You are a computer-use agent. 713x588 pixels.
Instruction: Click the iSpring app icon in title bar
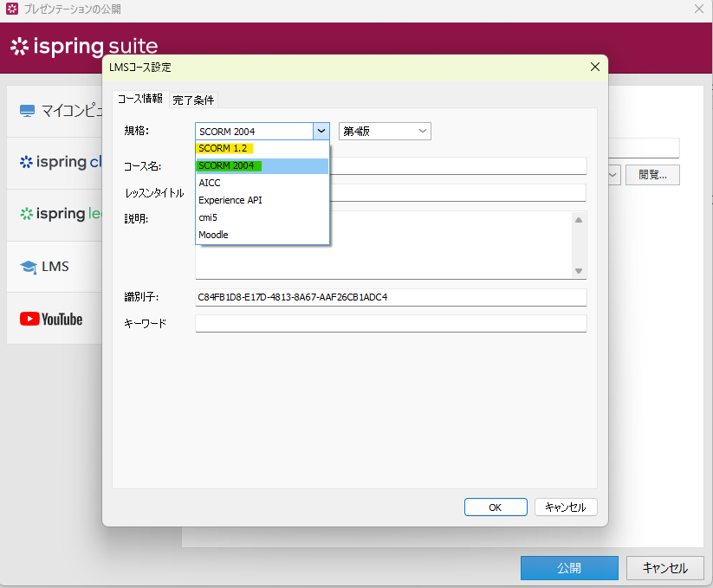(x=12, y=9)
